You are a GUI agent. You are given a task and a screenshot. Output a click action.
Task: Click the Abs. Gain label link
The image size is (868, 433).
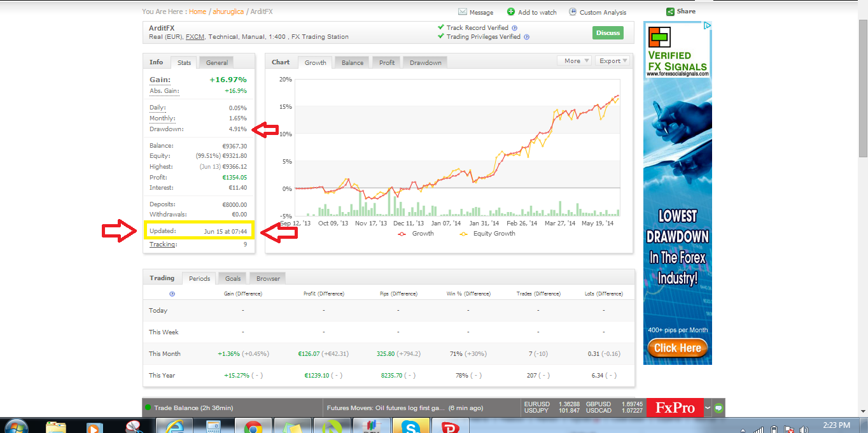click(164, 91)
